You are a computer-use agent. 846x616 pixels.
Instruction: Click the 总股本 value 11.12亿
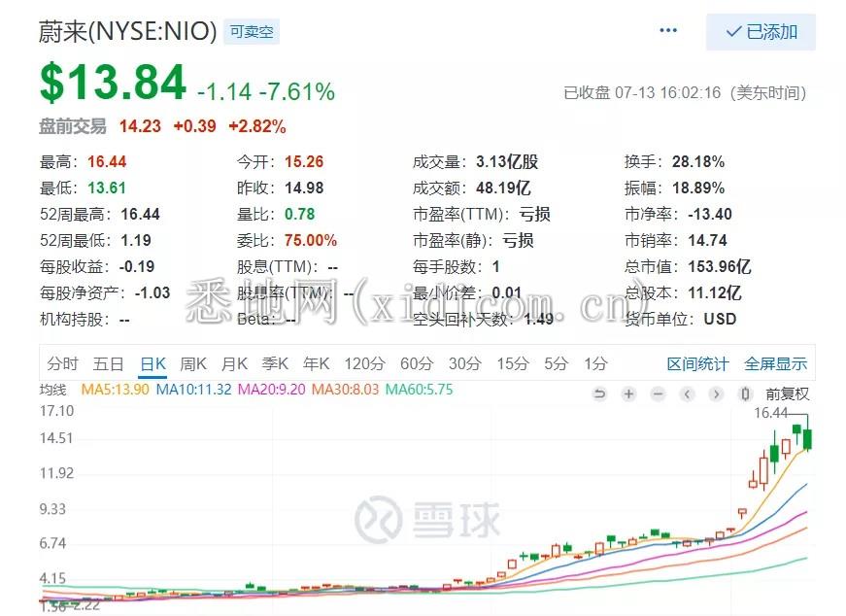pos(715,292)
